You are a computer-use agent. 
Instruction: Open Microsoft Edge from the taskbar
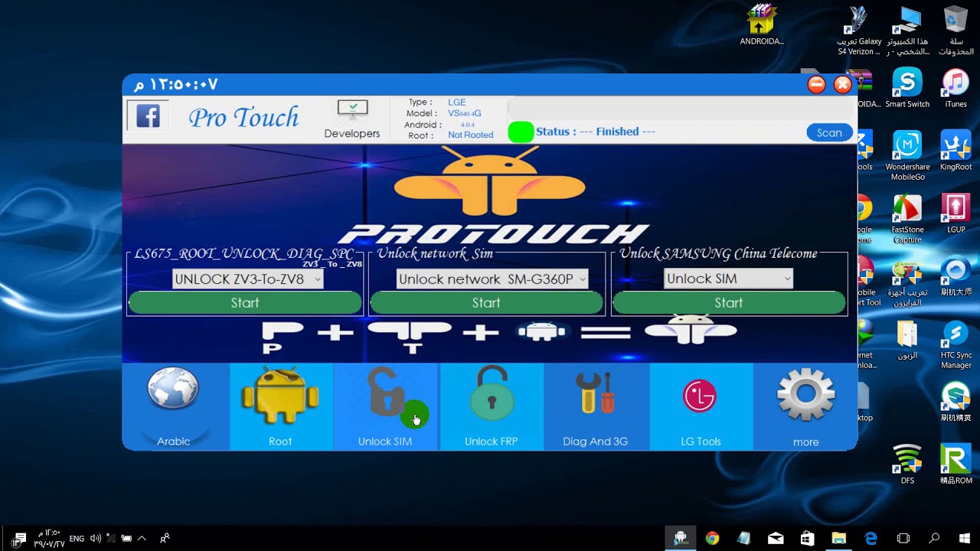(871, 539)
